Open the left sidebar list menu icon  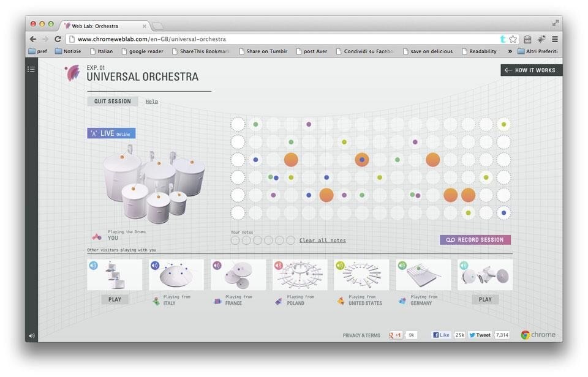click(31, 70)
